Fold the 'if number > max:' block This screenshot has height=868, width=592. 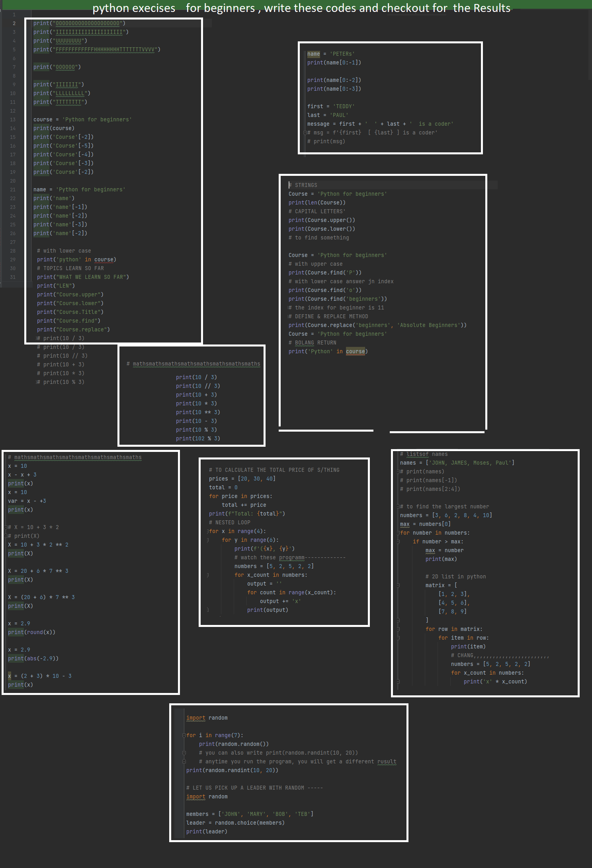398,542
